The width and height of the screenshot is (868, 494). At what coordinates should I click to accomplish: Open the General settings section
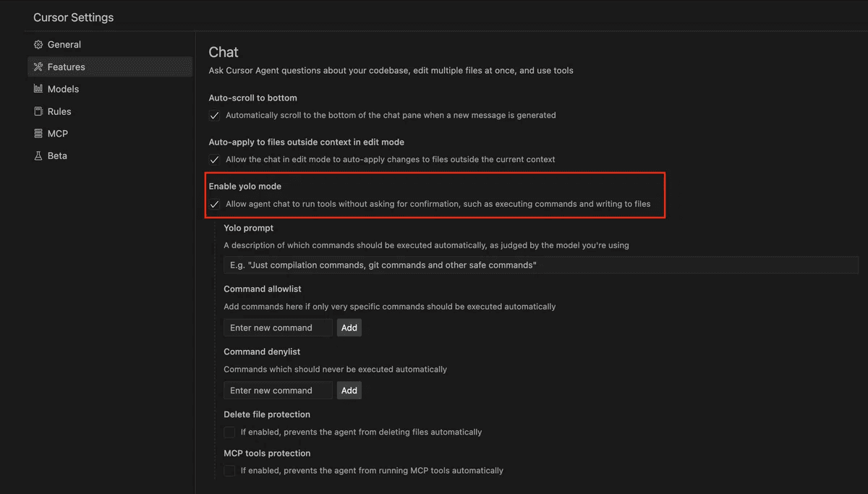point(64,45)
